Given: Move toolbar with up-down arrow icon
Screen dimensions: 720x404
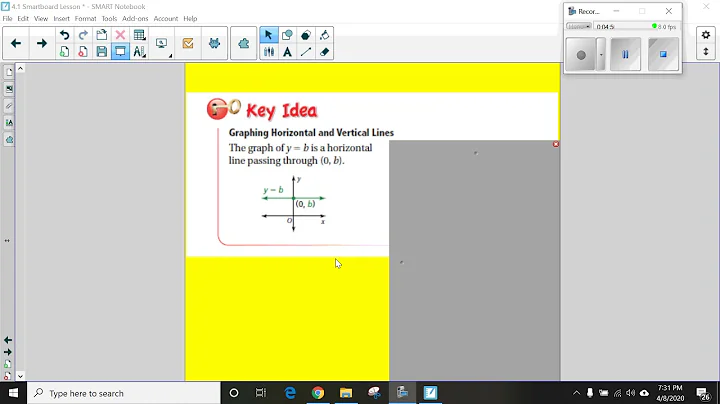Looking at the screenshot, I should (x=706, y=51).
